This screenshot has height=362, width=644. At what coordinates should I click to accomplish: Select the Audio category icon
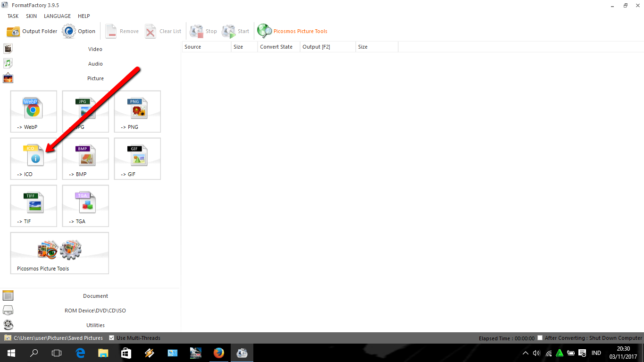pyautogui.click(x=8, y=63)
